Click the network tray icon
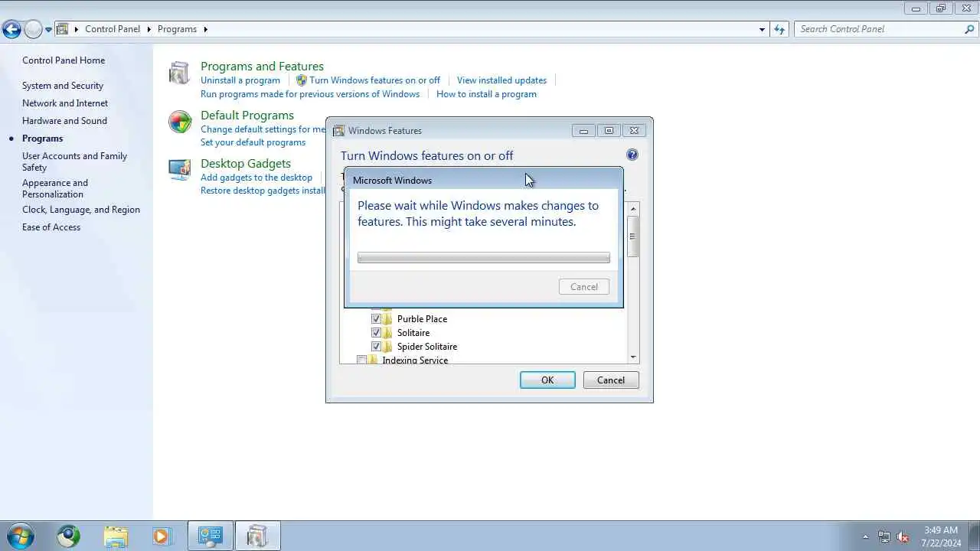Viewport: 980px width, 551px height. [884, 536]
